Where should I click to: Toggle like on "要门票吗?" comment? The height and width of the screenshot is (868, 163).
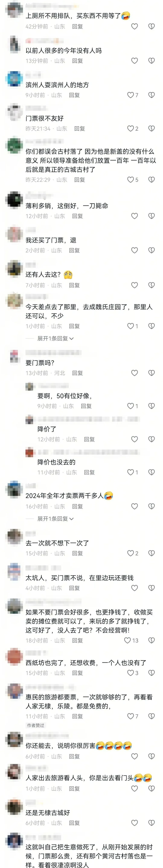pos(135,373)
